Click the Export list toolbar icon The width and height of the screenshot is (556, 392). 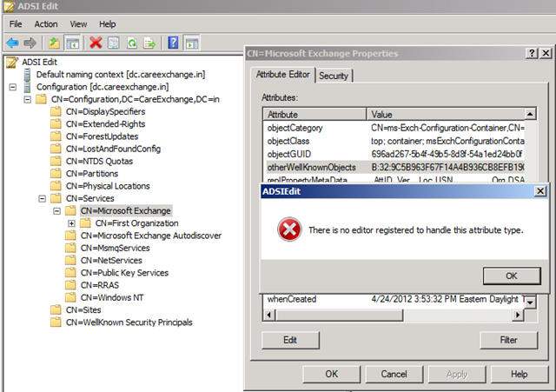tap(149, 43)
